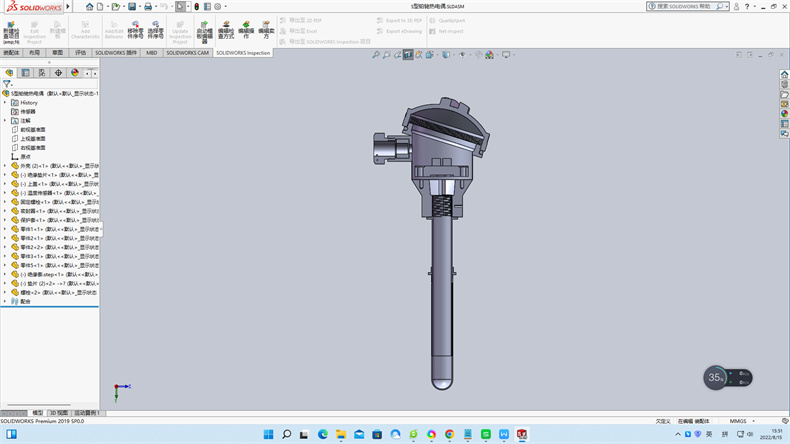Image resolution: width=790 pixels, height=444 pixels.
Task: Click the Zoom to Fit icon above viewport
Action: pos(376,54)
